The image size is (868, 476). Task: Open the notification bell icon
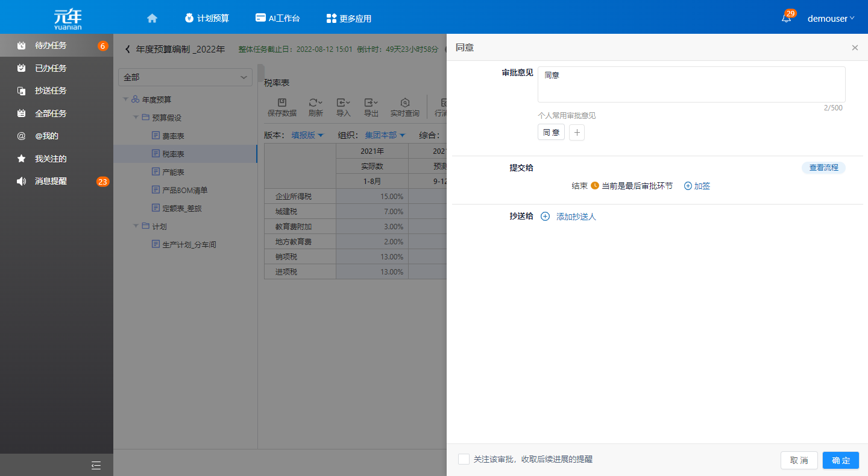786,18
